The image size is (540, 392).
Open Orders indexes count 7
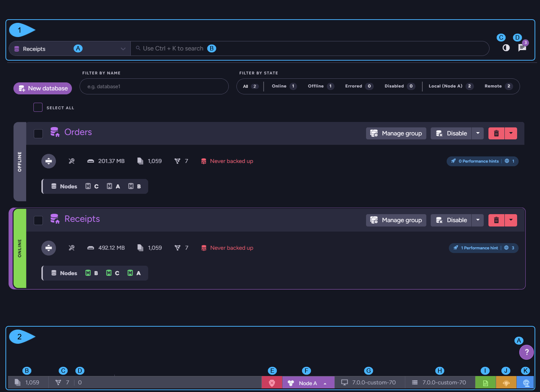(x=181, y=161)
